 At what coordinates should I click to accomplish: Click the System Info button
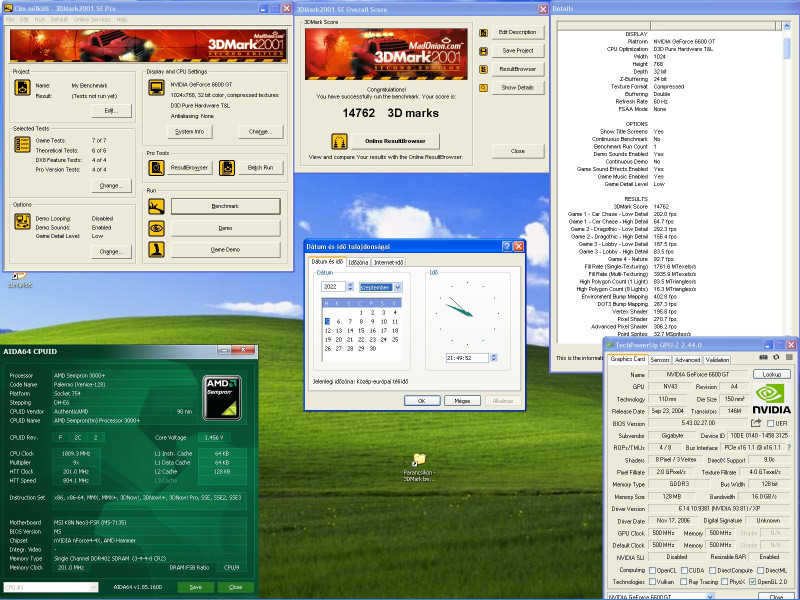pyautogui.click(x=190, y=132)
